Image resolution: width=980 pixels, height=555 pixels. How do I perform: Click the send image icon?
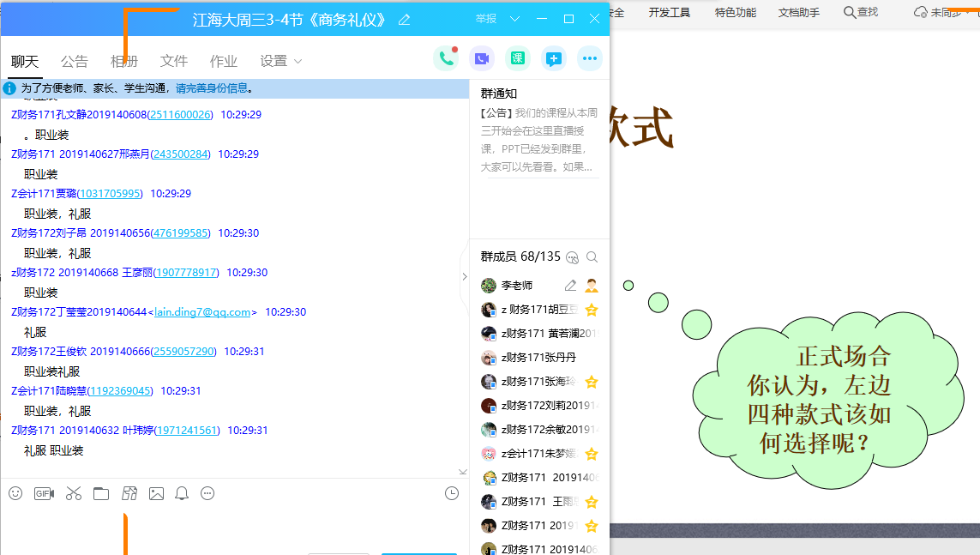pos(156,493)
